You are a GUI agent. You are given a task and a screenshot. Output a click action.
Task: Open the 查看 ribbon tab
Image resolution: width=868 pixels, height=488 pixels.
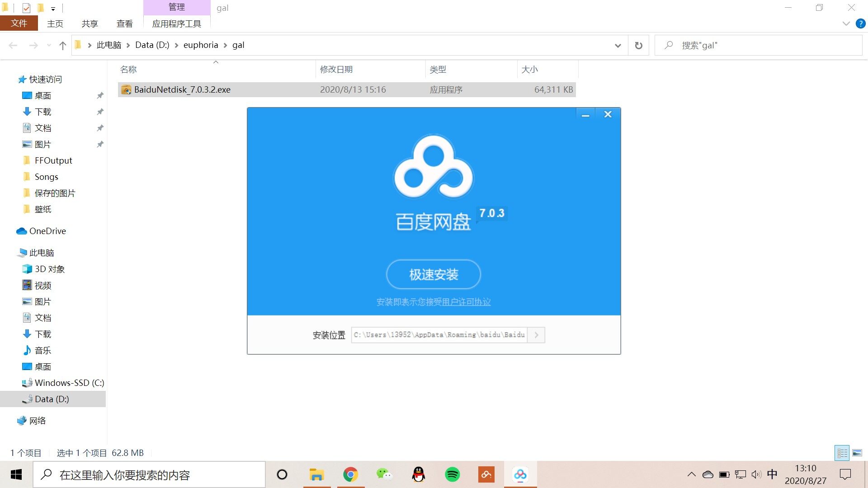[124, 23]
